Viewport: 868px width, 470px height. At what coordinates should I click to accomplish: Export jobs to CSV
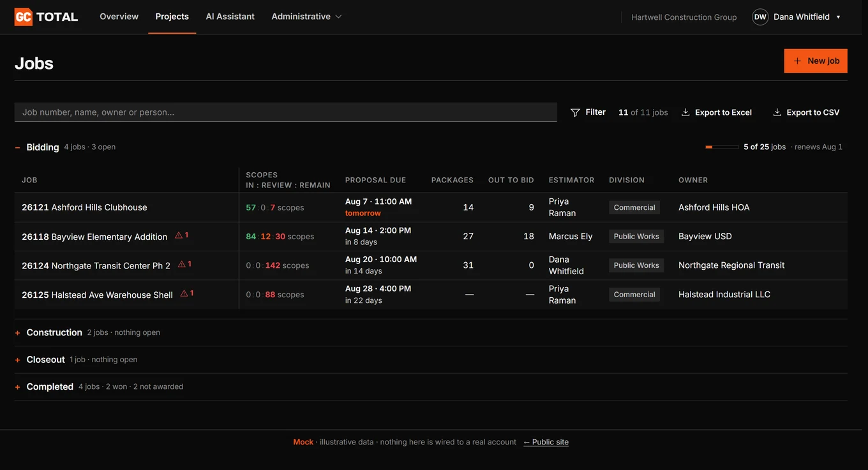coord(806,112)
